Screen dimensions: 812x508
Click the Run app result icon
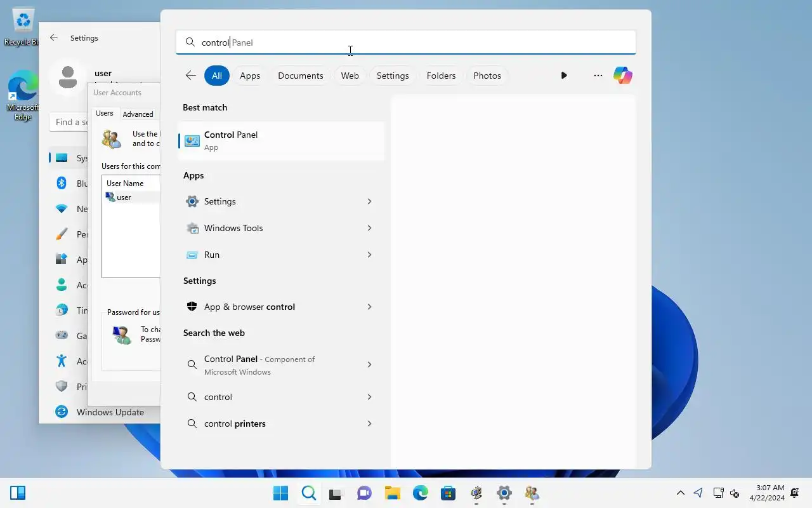click(x=192, y=255)
